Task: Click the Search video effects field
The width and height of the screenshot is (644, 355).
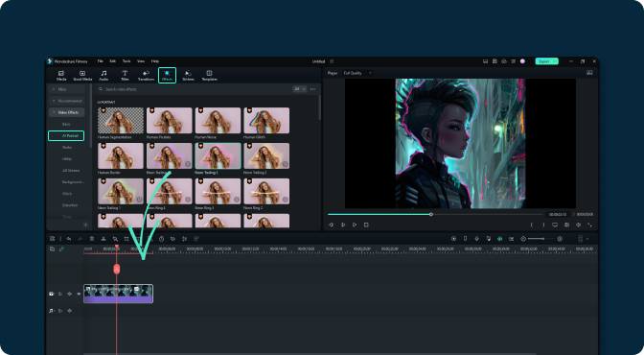Action: coord(193,89)
